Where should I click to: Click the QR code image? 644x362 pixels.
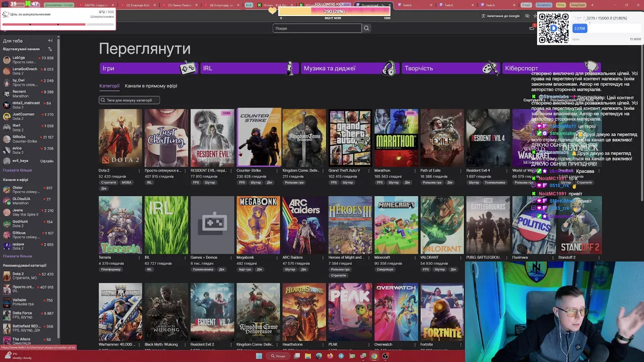553,28
